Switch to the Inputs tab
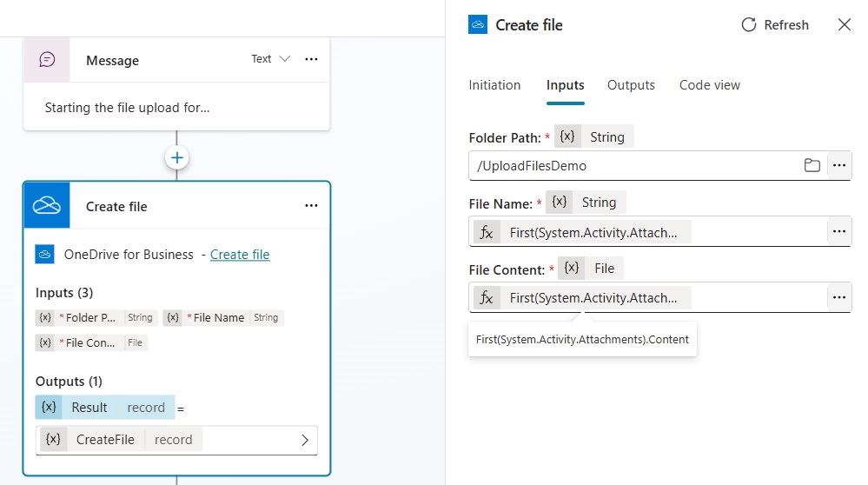 point(565,85)
